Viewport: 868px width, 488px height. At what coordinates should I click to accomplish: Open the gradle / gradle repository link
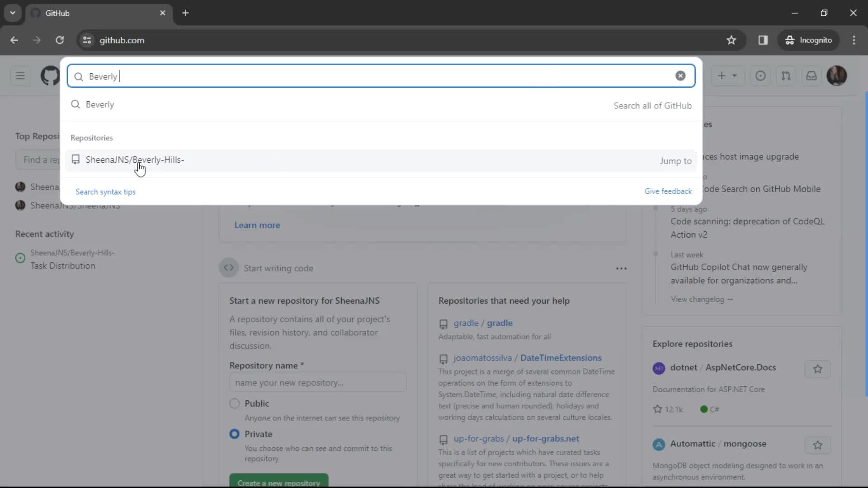coord(483,323)
